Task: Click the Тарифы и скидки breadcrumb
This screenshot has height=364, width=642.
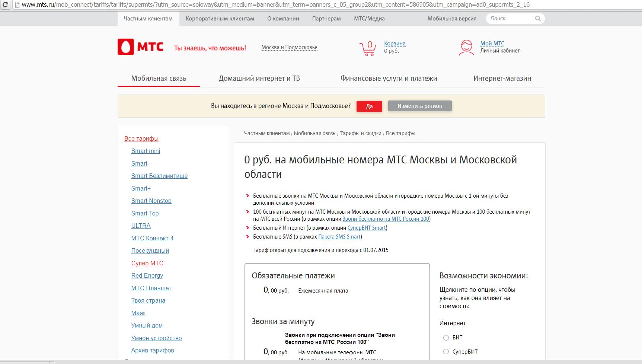Action: coord(361,133)
